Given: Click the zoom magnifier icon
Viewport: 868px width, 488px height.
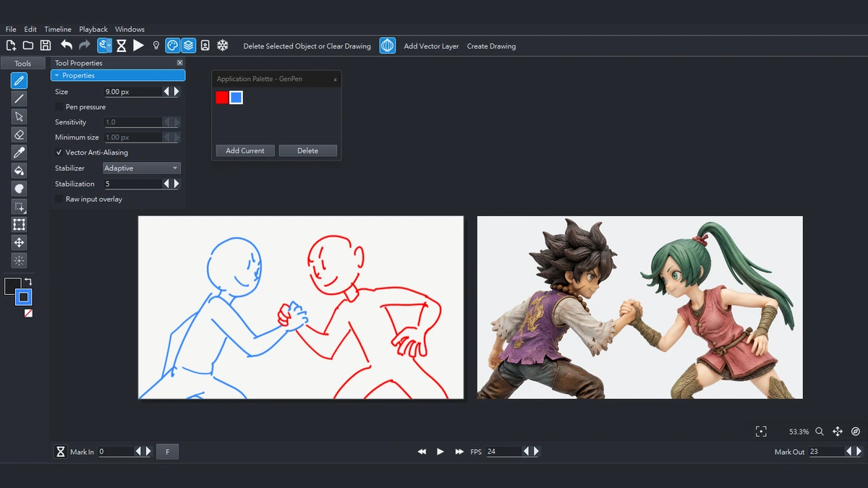Looking at the screenshot, I should coord(820,431).
